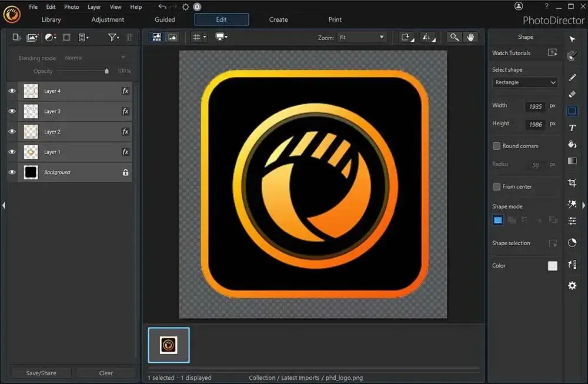Select the Text tool
Image resolution: width=588 pixels, height=384 pixels.
click(x=572, y=128)
